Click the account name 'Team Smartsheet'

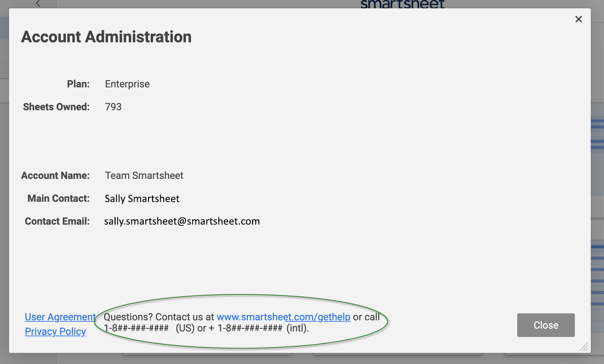pyautogui.click(x=144, y=175)
